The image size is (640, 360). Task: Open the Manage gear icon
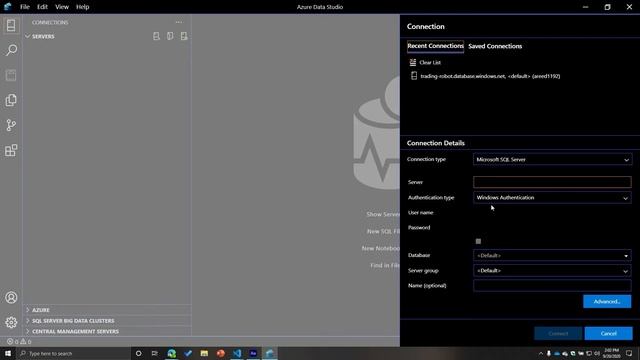(11, 322)
